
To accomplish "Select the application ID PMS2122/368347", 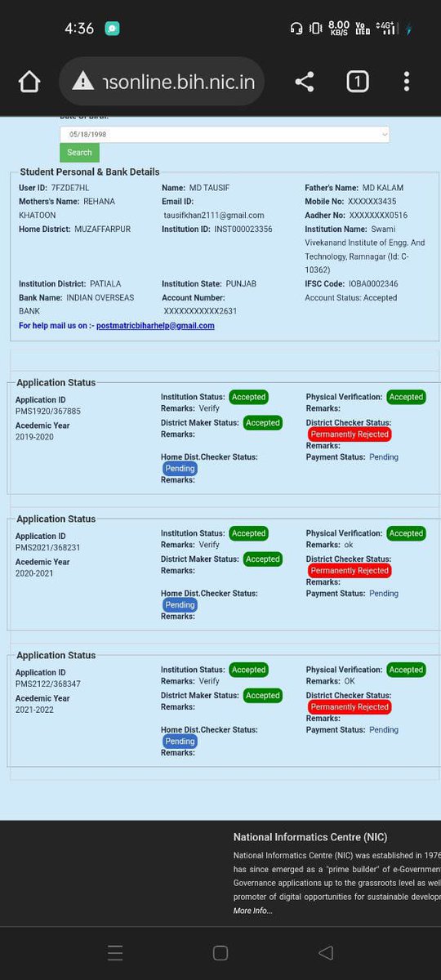I will tap(48, 684).
